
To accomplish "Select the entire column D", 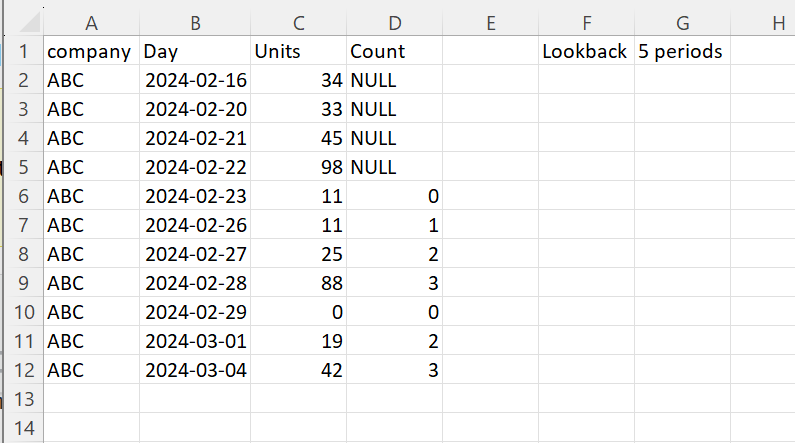I will [394, 23].
